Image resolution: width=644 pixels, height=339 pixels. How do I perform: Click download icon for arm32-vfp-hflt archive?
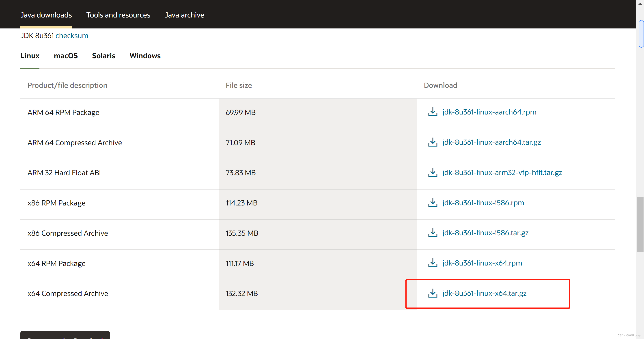(x=433, y=173)
